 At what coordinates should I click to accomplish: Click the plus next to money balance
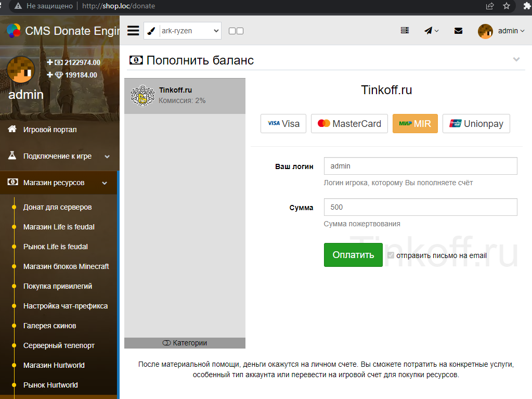pyautogui.click(x=50, y=62)
